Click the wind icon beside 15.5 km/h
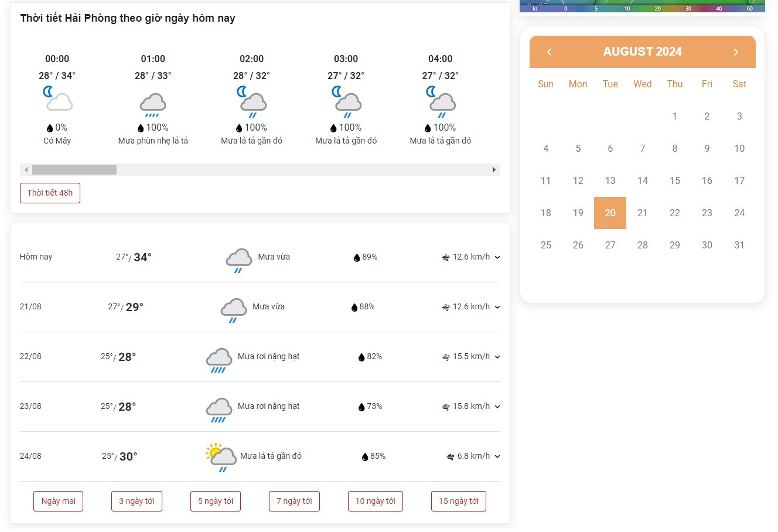This screenshot has height=532, width=778. click(x=446, y=357)
